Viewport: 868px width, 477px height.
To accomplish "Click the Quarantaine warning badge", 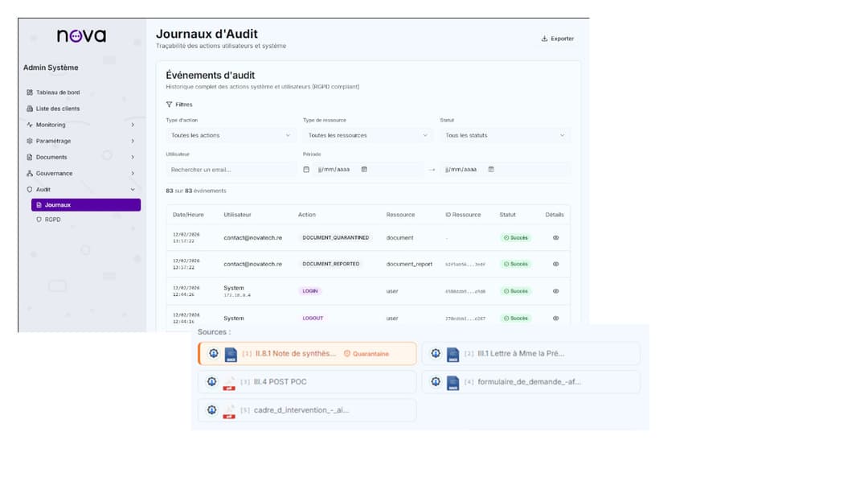I will pyautogui.click(x=366, y=353).
